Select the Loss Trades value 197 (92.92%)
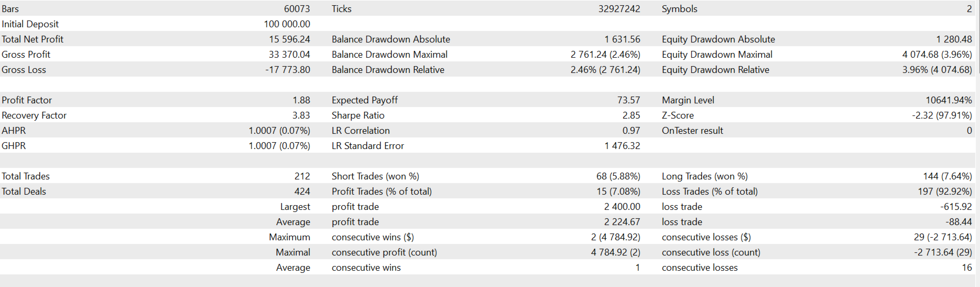The image size is (980, 287). click(x=944, y=192)
